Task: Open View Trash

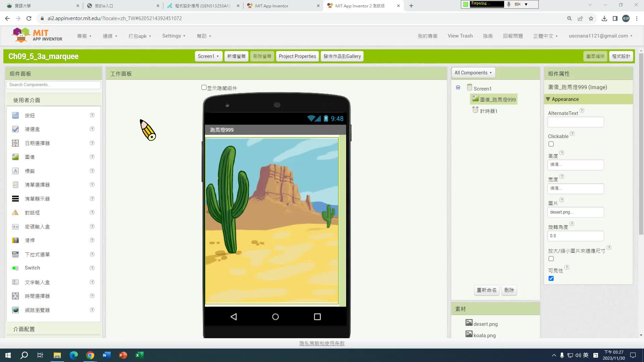Action: [460, 36]
